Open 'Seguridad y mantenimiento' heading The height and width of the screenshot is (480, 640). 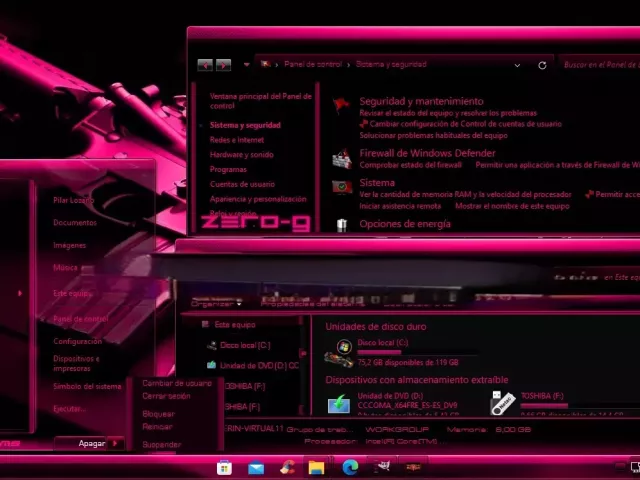(x=421, y=101)
